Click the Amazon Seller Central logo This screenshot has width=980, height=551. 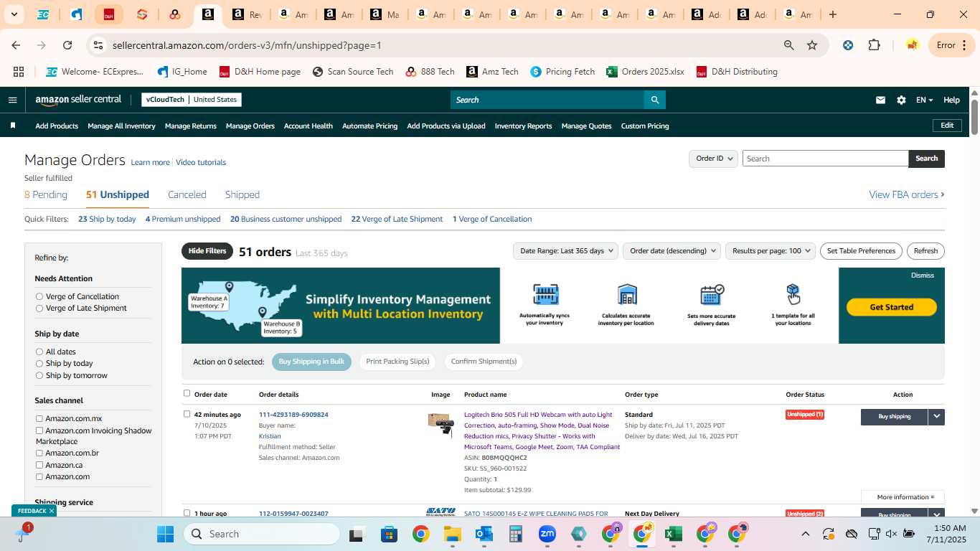[x=78, y=100]
